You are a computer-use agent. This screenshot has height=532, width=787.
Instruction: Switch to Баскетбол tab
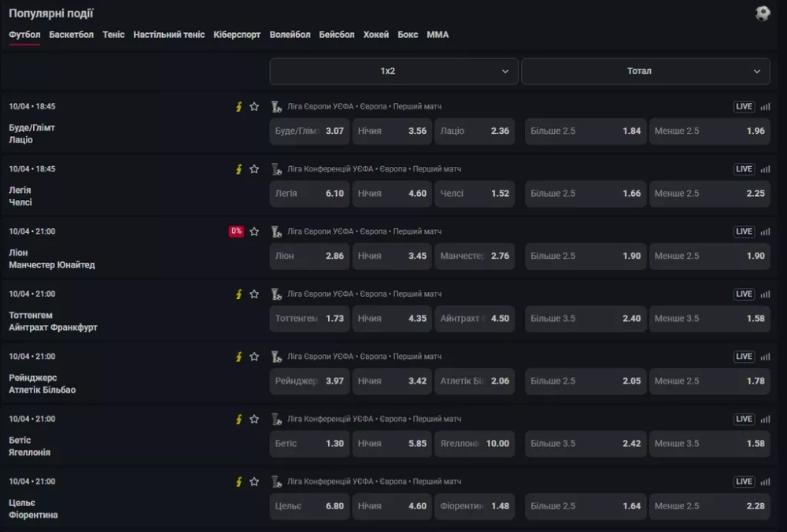[72, 35]
